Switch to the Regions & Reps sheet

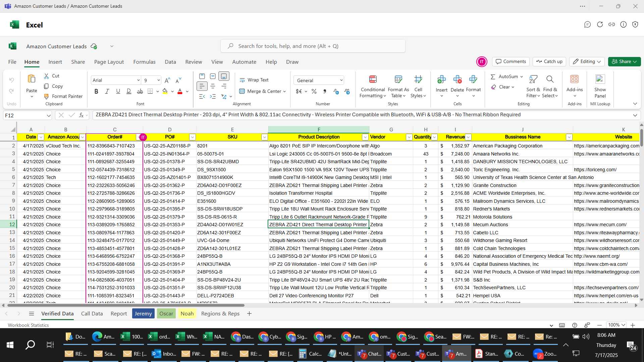click(x=220, y=314)
